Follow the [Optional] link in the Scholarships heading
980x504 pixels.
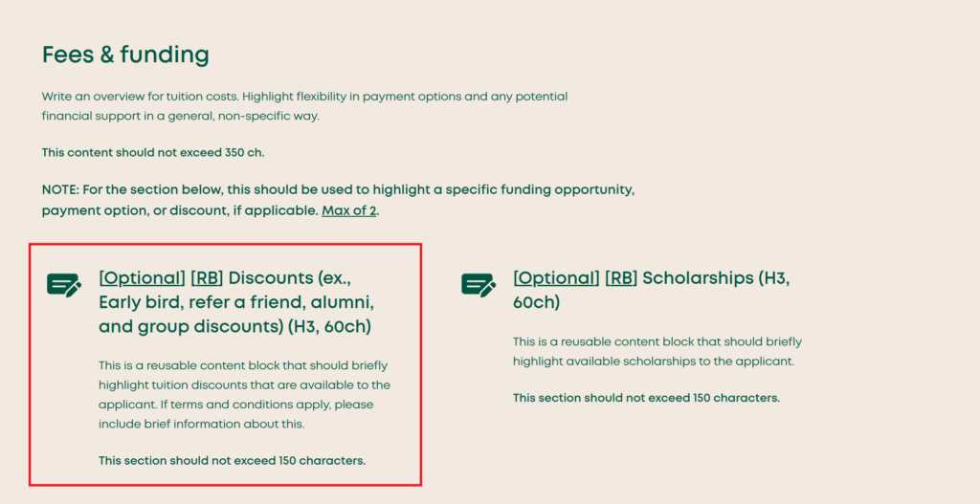point(556,278)
